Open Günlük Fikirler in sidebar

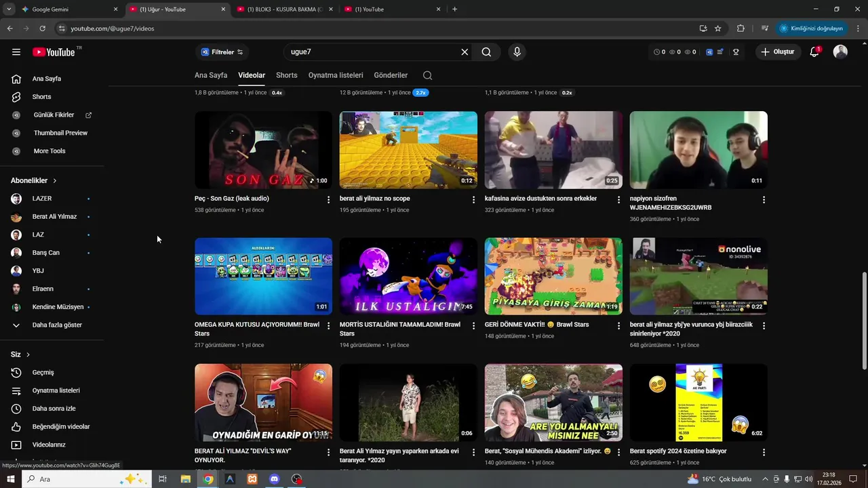52,115
